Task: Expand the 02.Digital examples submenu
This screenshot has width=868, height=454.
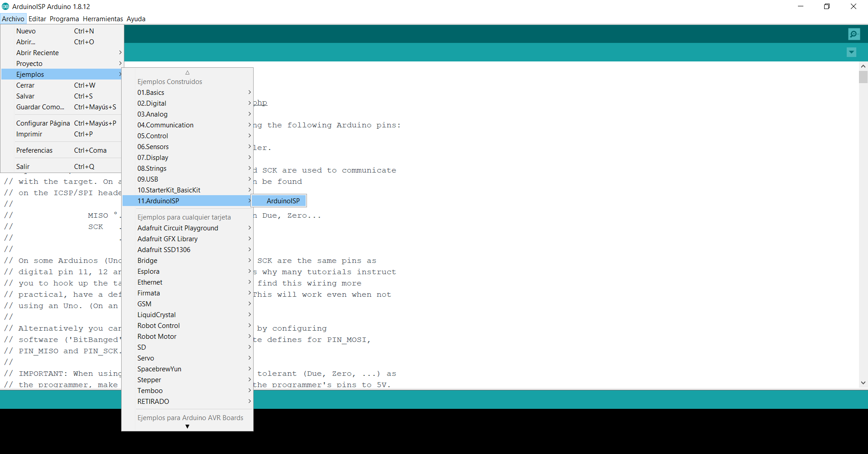Action: click(x=187, y=103)
